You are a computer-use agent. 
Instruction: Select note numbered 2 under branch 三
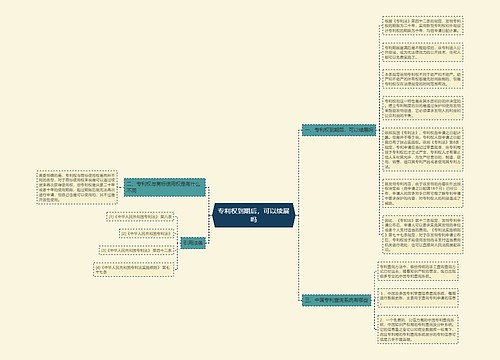point(418,329)
